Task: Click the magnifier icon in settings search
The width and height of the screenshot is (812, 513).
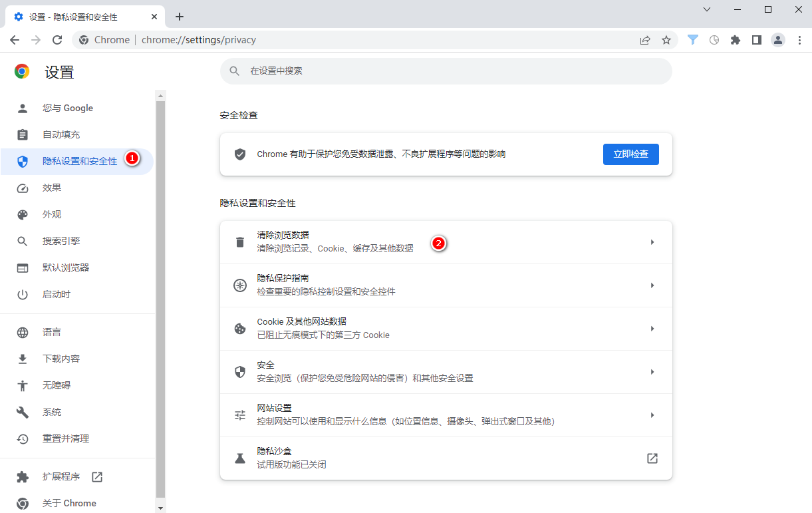Action: pos(234,71)
